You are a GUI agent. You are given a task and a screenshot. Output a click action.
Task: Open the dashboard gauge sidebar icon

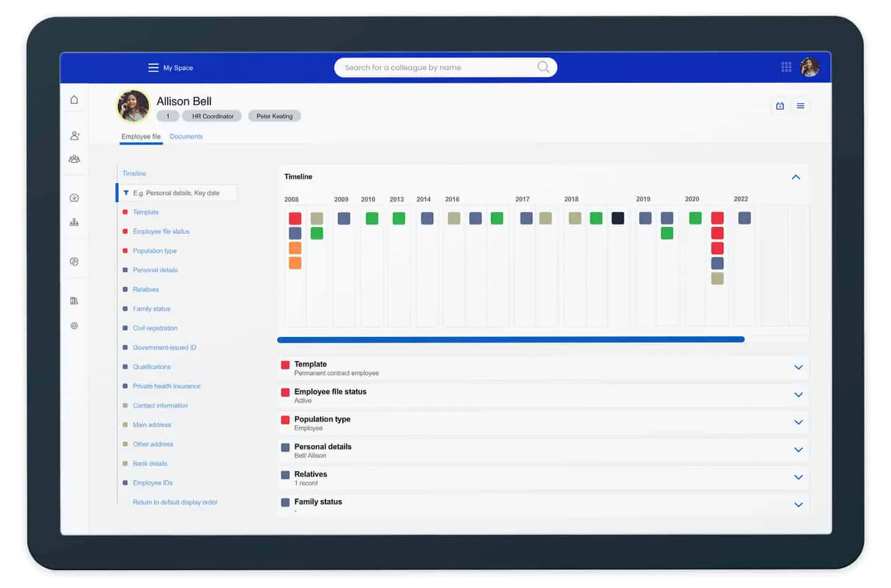coord(74,198)
